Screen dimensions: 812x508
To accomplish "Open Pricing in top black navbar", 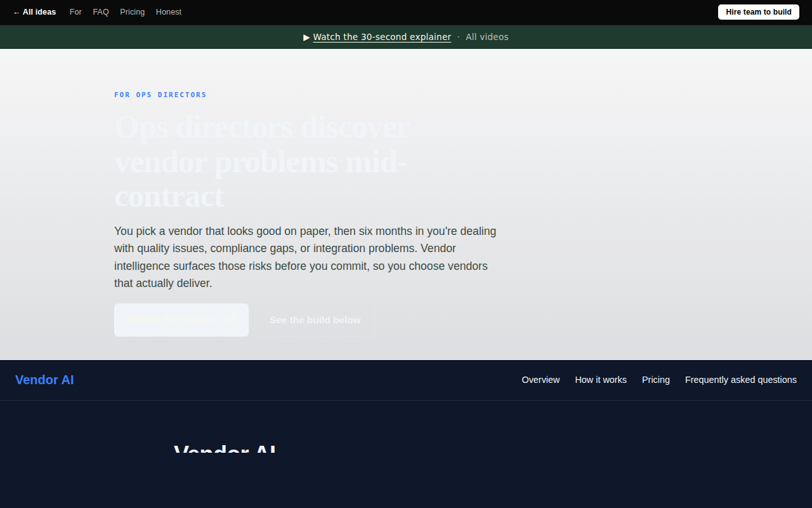I will point(132,12).
